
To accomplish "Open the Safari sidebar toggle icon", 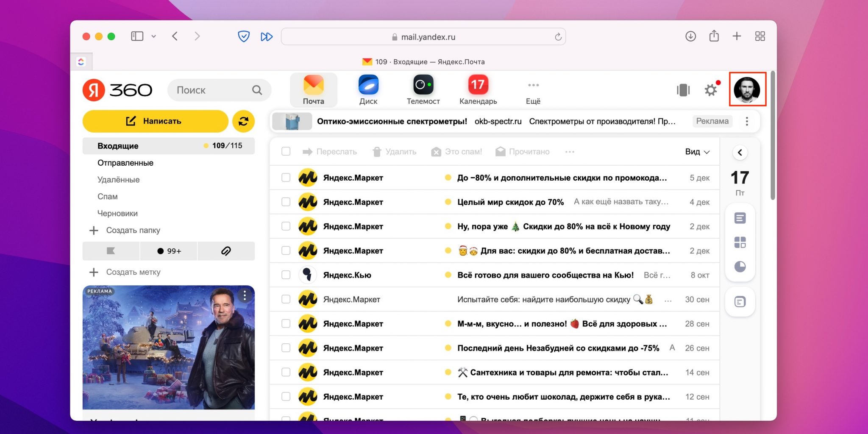I will (x=137, y=36).
